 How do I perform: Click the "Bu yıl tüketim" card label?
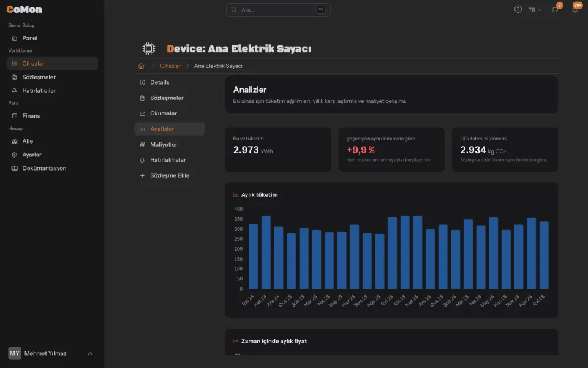pos(248,139)
